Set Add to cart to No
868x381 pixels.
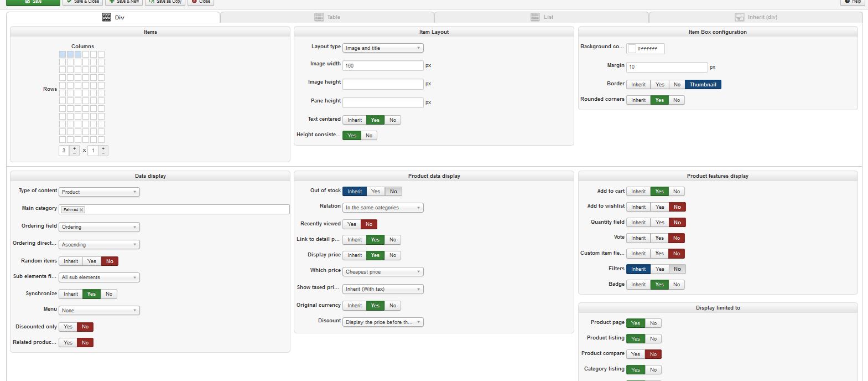coord(677,192)
